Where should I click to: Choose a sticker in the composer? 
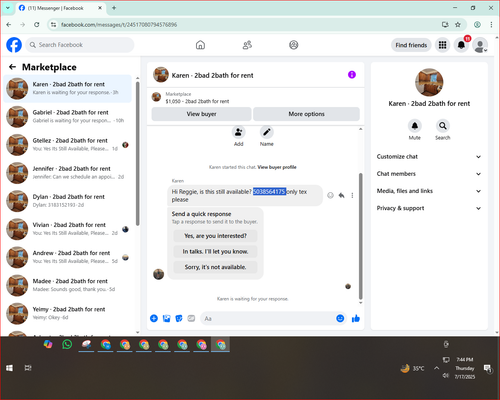[x=179, y=318]
